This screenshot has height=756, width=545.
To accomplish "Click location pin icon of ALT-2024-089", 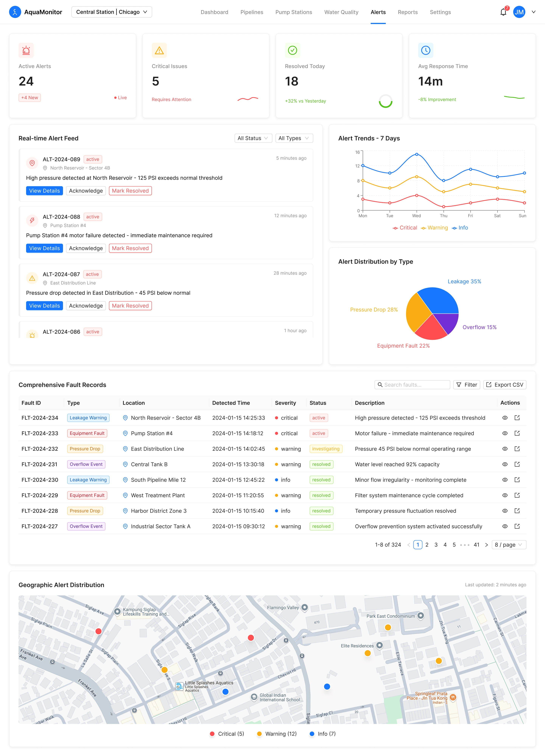I will pyautogui.click(x=32, y=163).
